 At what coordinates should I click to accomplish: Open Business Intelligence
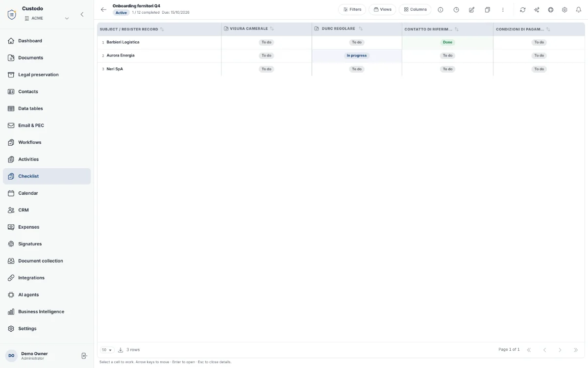[47, 312]
